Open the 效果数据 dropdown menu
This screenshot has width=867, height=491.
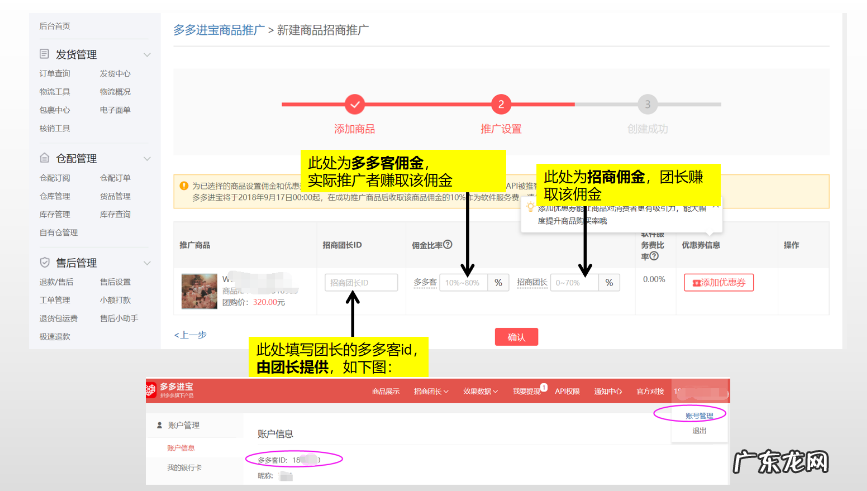(x=480, y=391)
